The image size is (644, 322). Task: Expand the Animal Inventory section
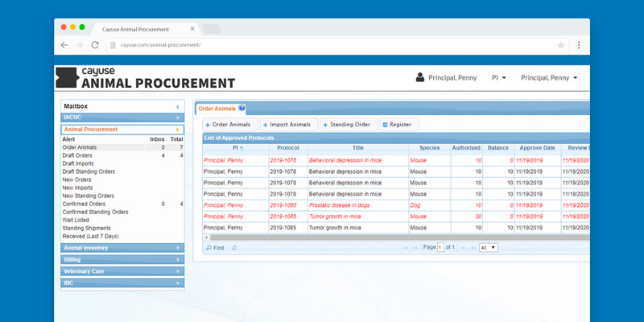click(122, 248)
